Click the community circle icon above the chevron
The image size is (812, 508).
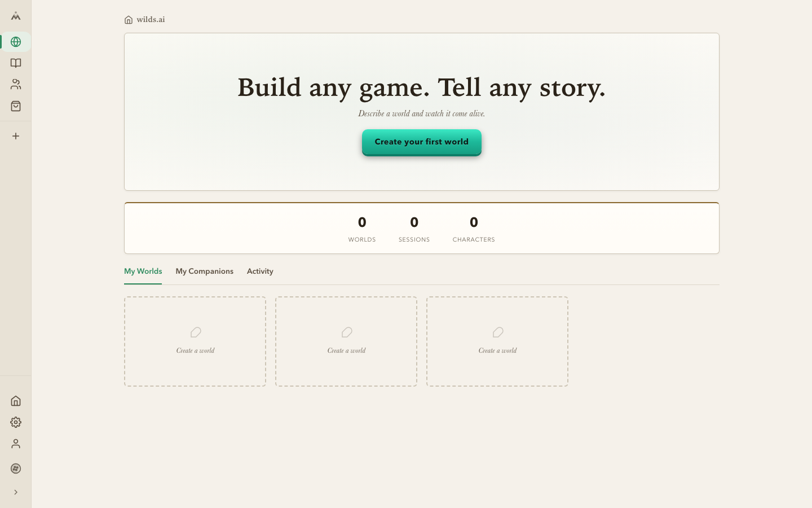(x=16, y=468)
